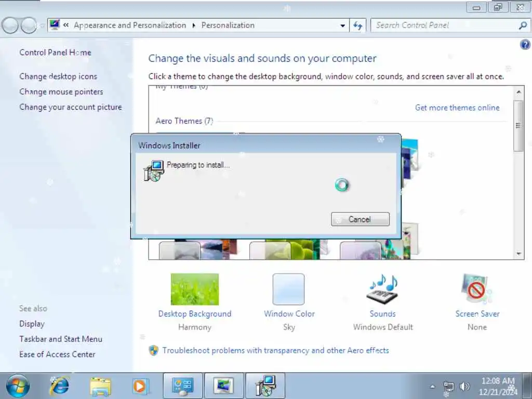Open Windows Explorer folder from taskbar
The image size is (532, 399).
click(100, 387)
